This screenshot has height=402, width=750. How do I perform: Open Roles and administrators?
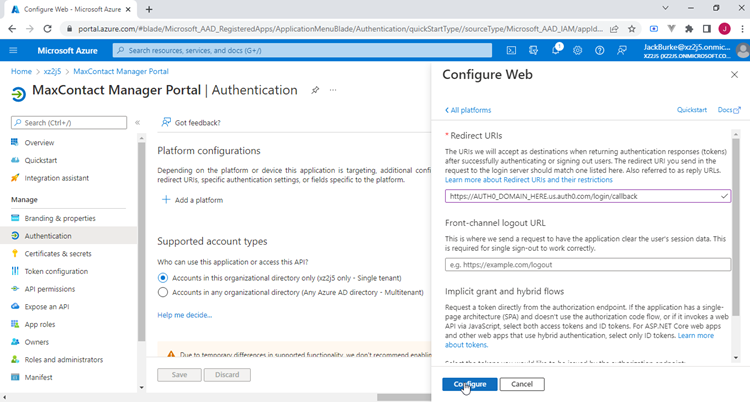[64, 360]
